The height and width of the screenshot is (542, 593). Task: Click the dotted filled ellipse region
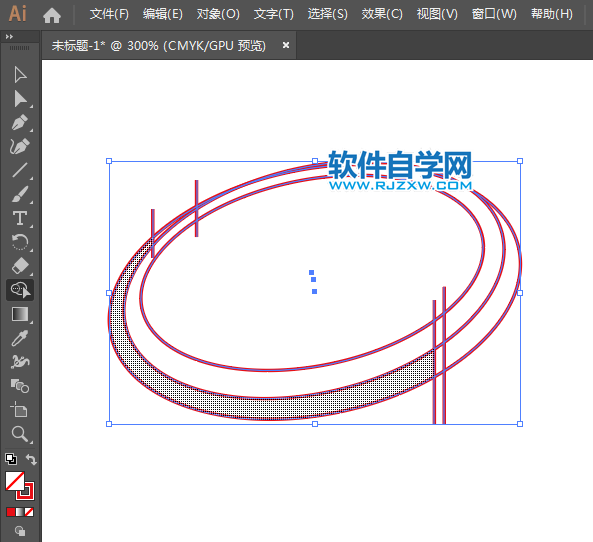(265, 408)
